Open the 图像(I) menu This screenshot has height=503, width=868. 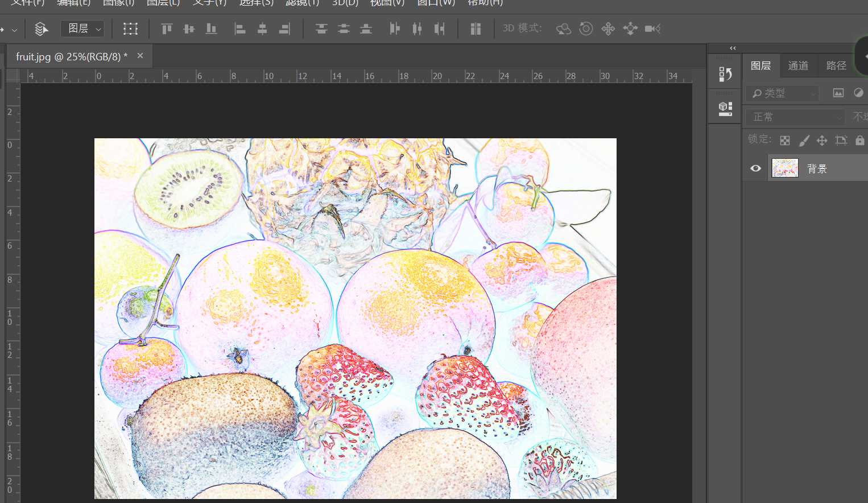coord(118,2)
